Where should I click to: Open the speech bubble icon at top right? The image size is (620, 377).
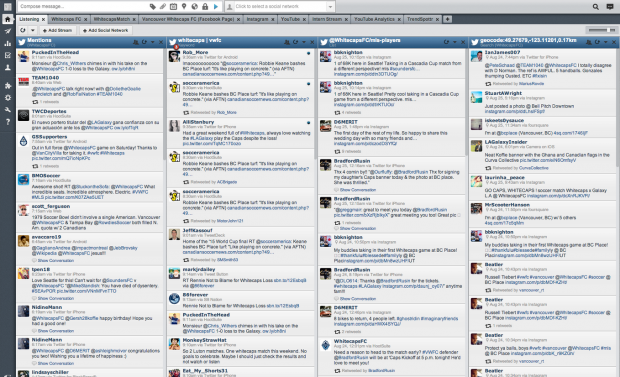click(x=610, y=6)
